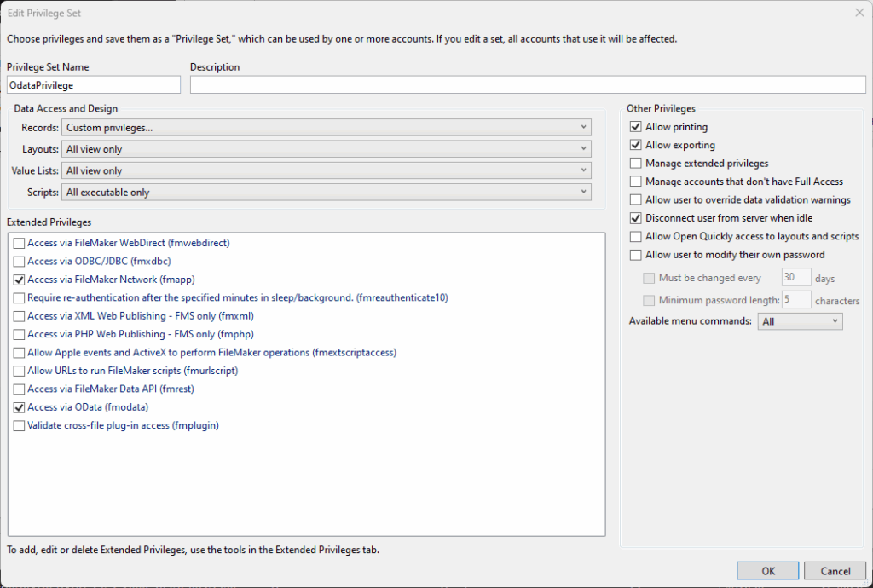This screenshot has height=588, width=873.
Task: Click the Privilege Set Name field
Action: tap(93, 85)
